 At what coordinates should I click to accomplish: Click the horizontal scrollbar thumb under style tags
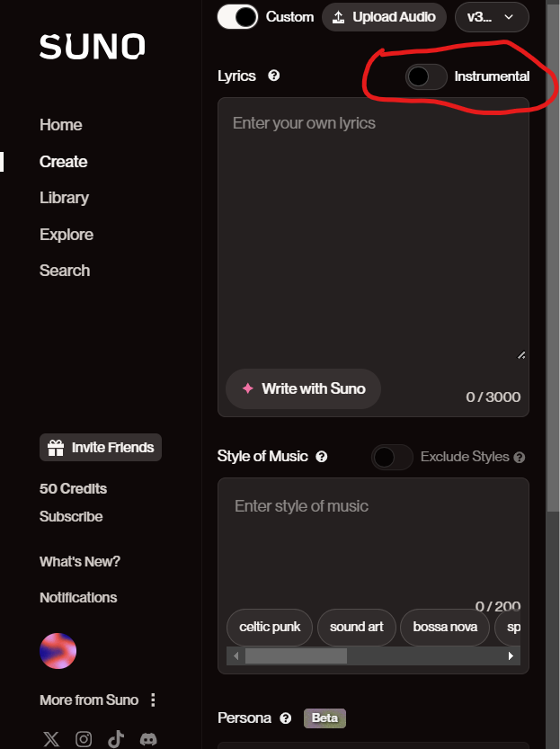pyautogui.click(x=296, y=655)
